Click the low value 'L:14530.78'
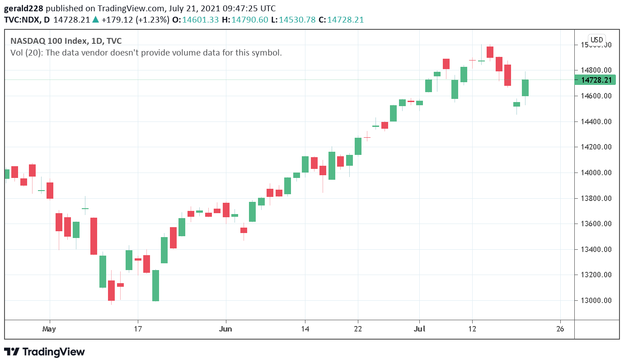The height and width of the screenshot is (364, 624). [293, 20]
